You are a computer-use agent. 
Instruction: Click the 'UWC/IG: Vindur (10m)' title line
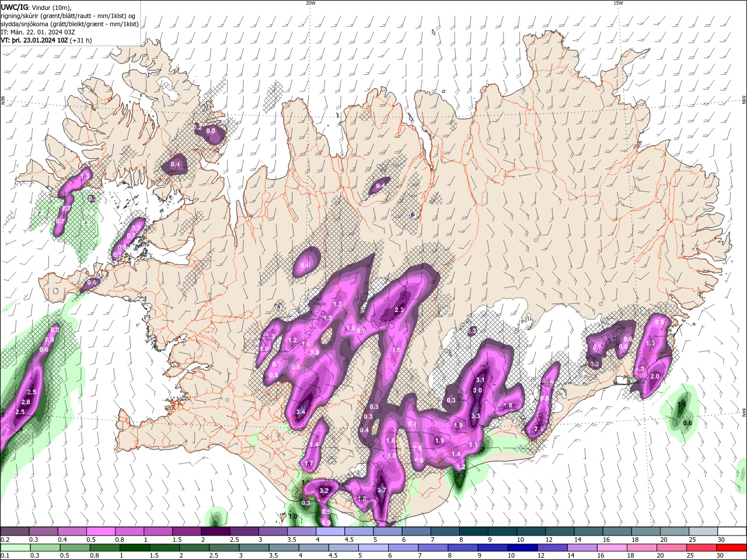tap(37, 7)
